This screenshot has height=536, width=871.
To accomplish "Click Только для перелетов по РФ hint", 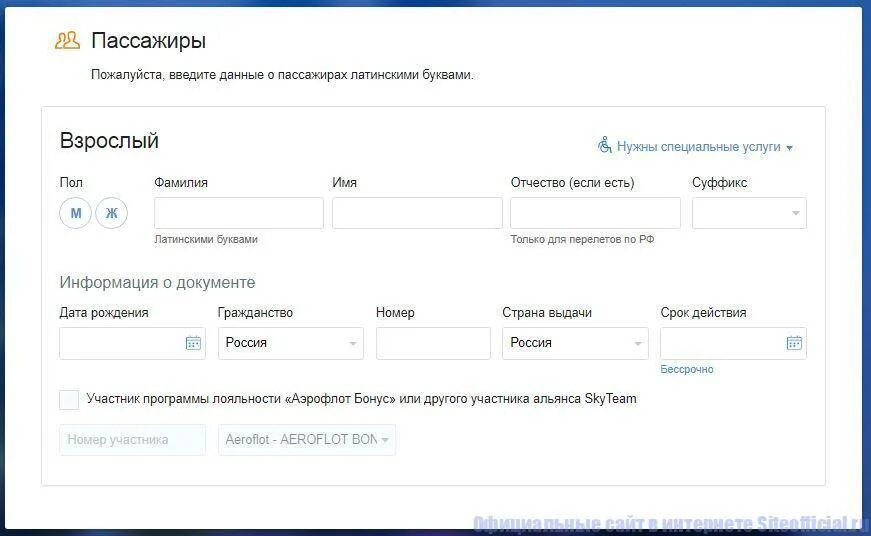I will pos(582,239).
